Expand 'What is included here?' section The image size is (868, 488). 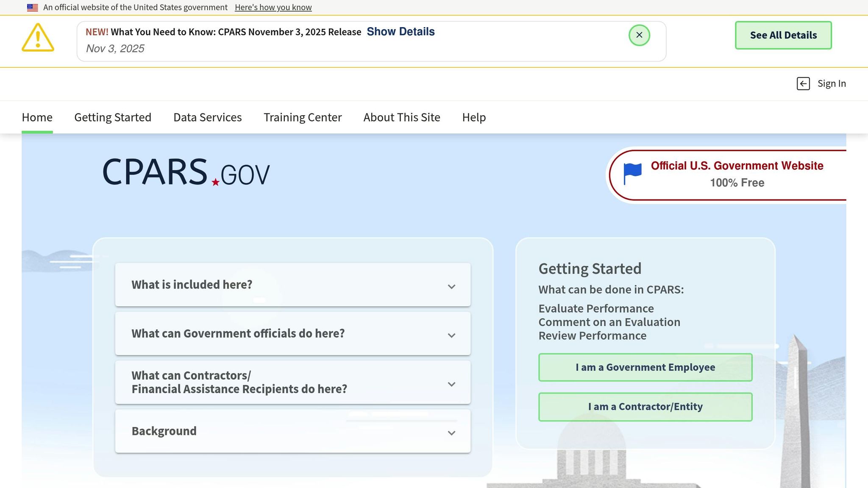pyautogui.click(x=292, y=285)
